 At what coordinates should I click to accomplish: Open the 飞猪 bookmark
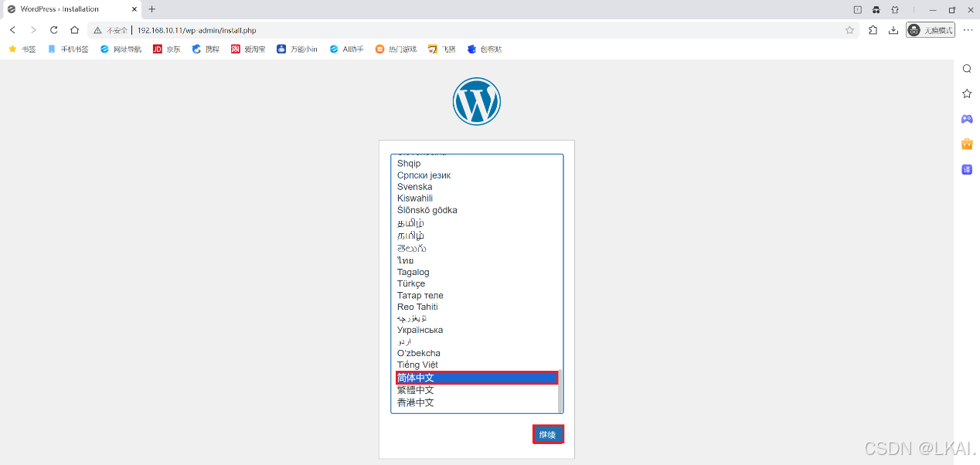(441, 49)
